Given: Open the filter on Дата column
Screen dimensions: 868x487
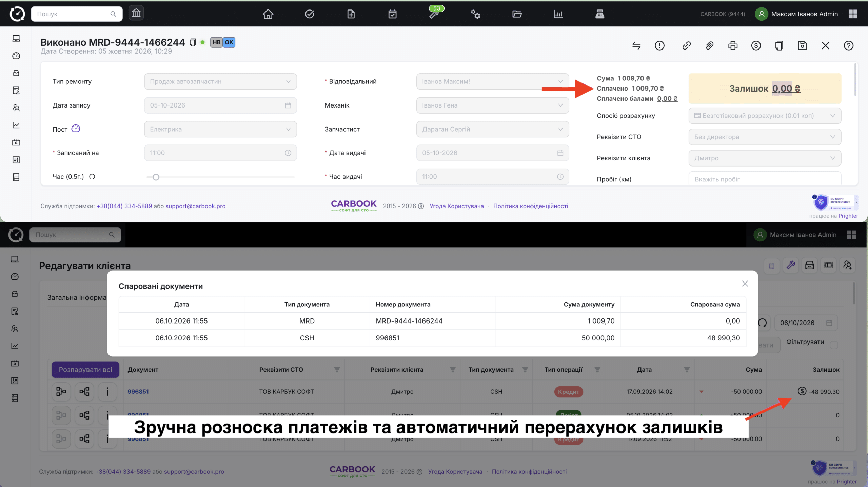Looking at the screenshot, I should pyautogui.click(x=687, y=370).
